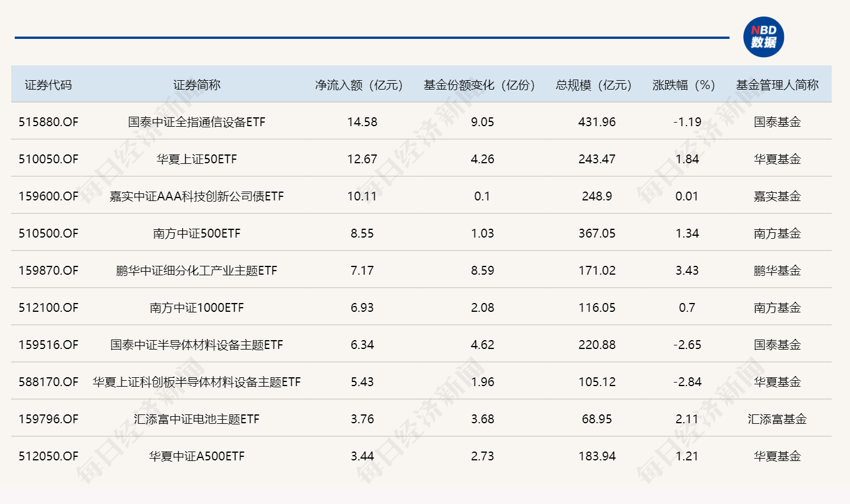Screen dimensions: 850x504
Task: Select code 512100.OF
Action: click(x=48, y=308)
